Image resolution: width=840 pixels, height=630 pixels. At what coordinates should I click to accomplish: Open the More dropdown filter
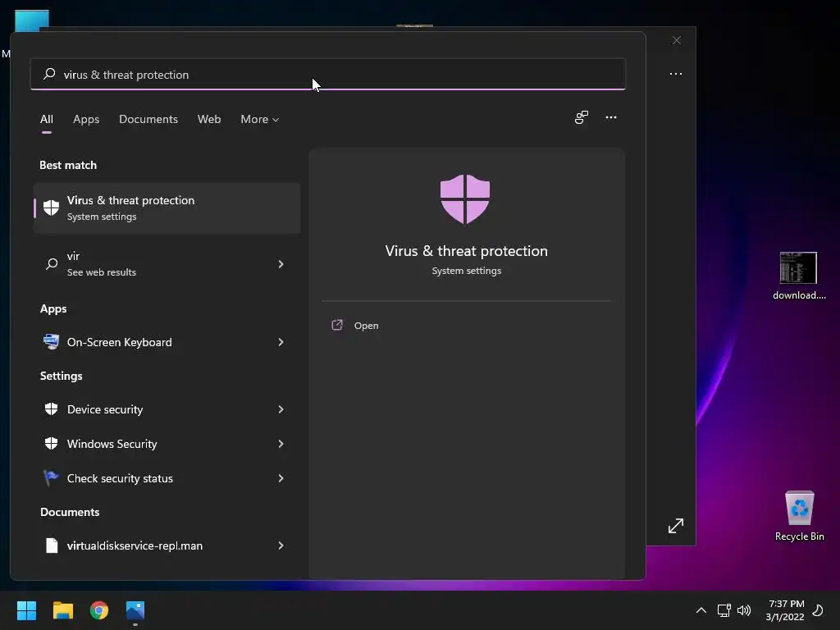pos(260,119)
